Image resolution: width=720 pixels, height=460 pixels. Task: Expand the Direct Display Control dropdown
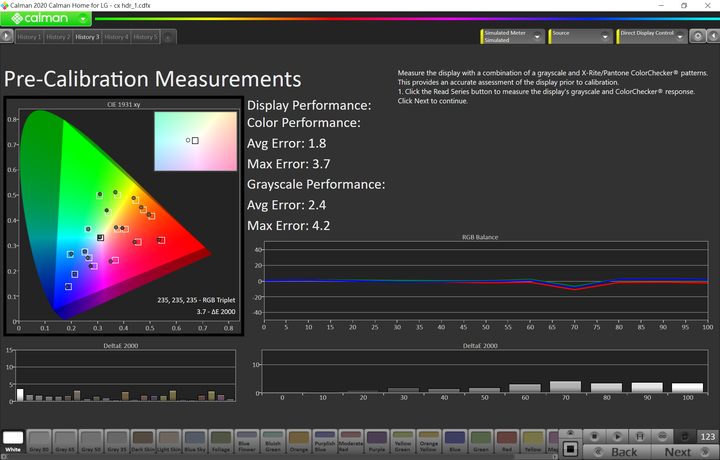[x=680, y=37]
